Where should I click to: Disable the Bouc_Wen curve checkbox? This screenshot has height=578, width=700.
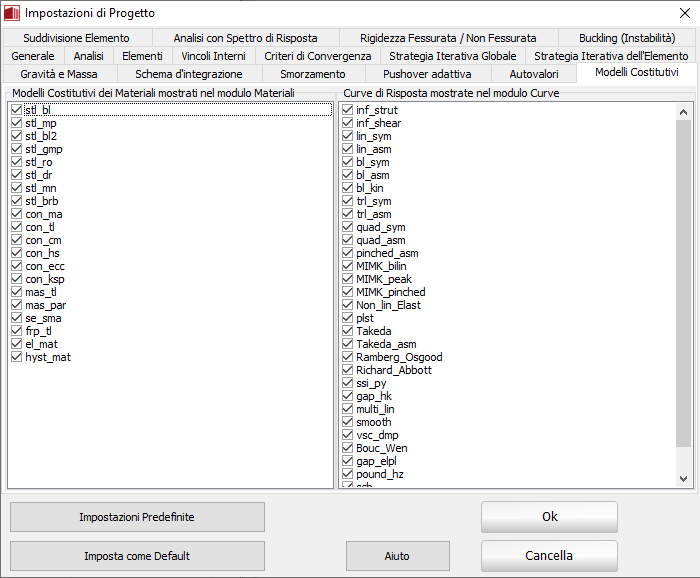tap(348, 448)
